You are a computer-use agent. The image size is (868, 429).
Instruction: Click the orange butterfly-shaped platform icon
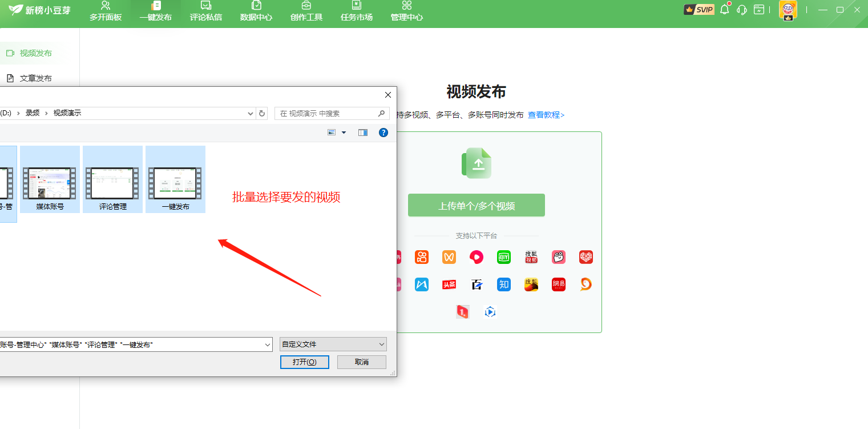tap(449, 257)
